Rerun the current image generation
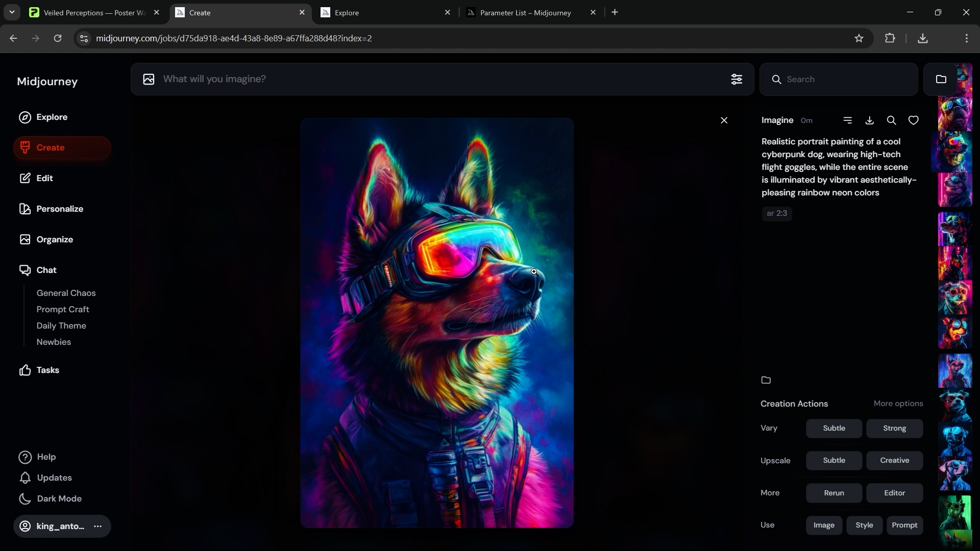This screenshot has width=980, height=551. coord(834,493)
